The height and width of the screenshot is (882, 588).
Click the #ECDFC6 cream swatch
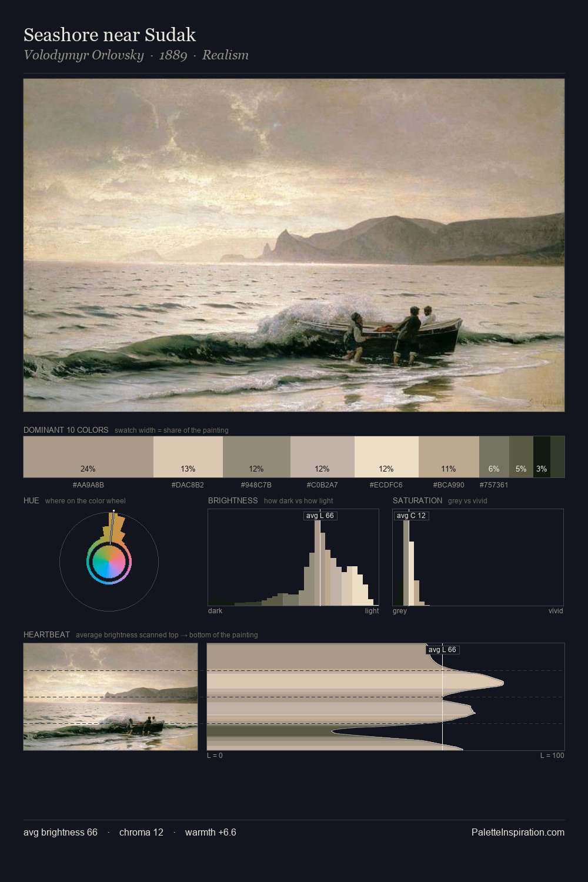pyautogui.click(x=386, y=457)
